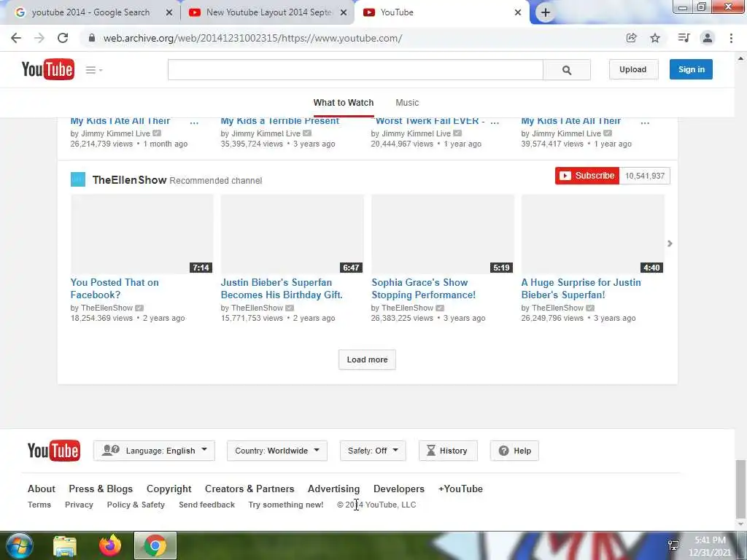Select the Music tab
This screenshot has width=747, height=560.
click(x=407, y=102)
